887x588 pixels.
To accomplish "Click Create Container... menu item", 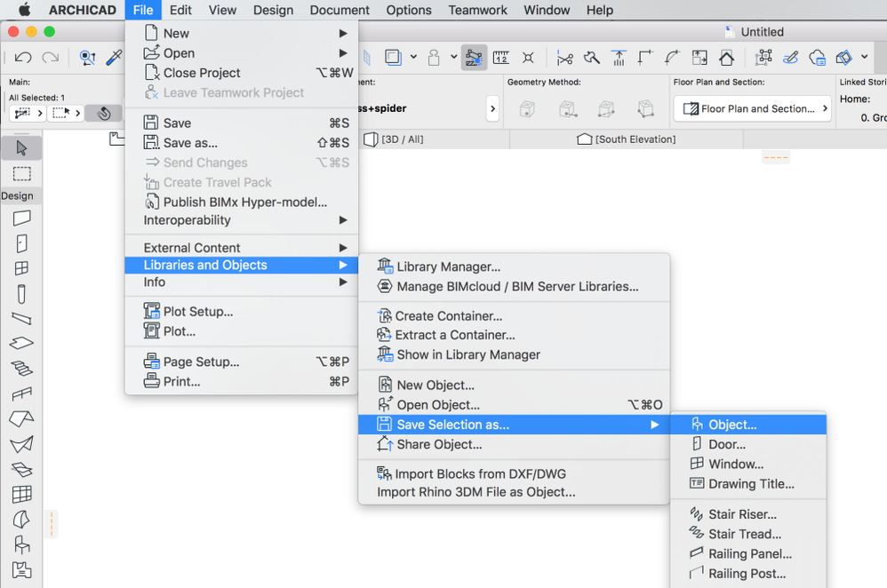I will (x=514, y=316).
